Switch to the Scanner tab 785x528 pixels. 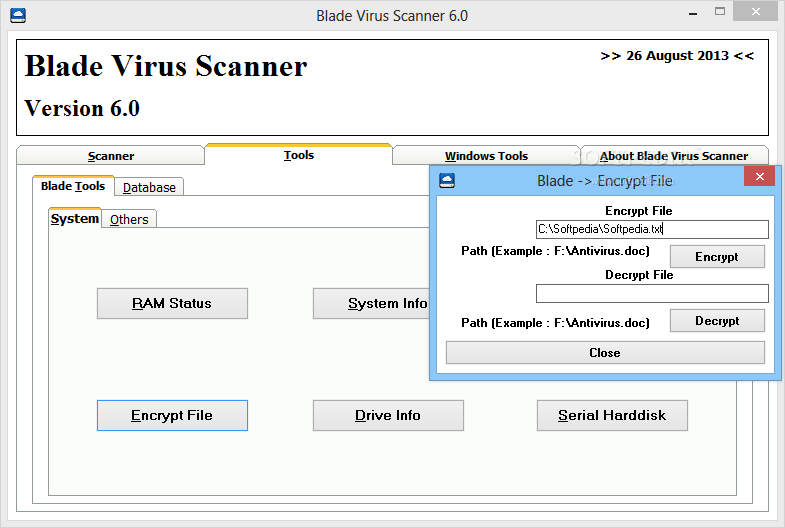111,156
